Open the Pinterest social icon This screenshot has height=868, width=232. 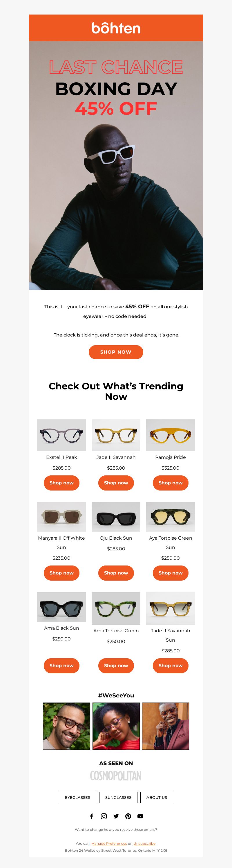pyautogui.click(x=128, y=816)
